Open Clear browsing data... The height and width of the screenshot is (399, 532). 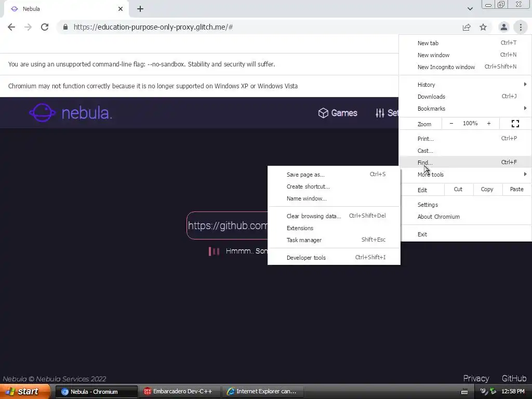point(334,216)
